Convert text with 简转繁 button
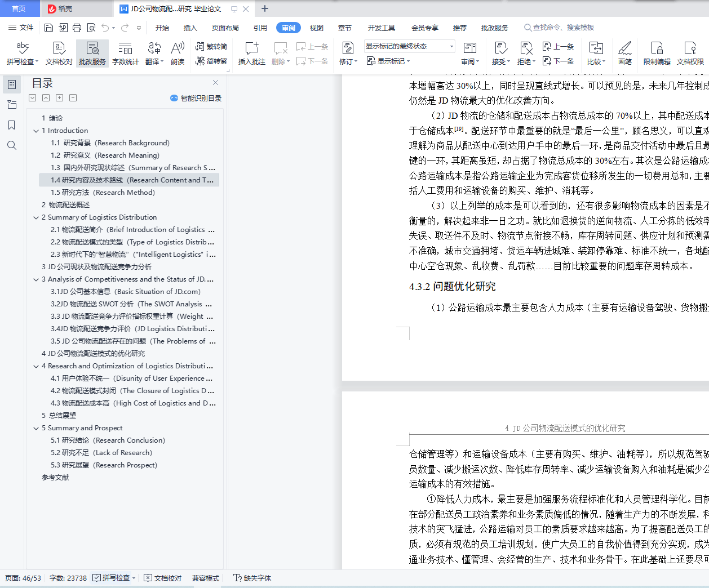Viewport: 709px width, 588px height. tap(211, 61)
